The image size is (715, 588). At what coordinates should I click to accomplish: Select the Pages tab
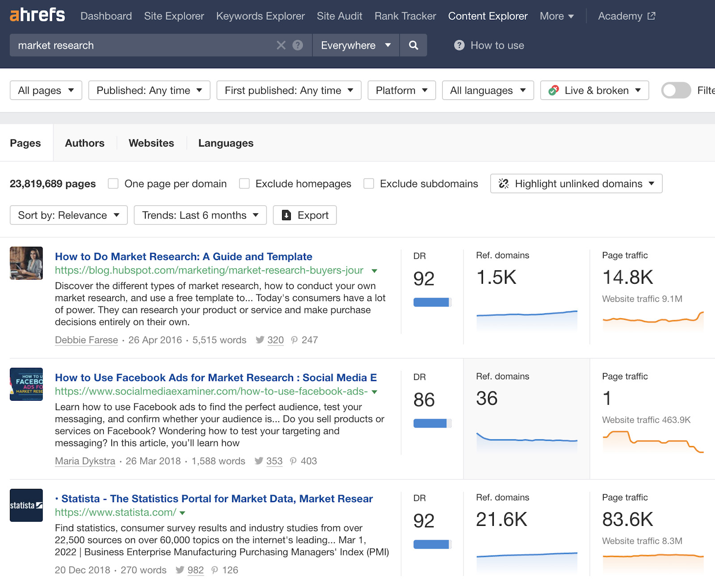pyautogui.click(x=25, y=143)
